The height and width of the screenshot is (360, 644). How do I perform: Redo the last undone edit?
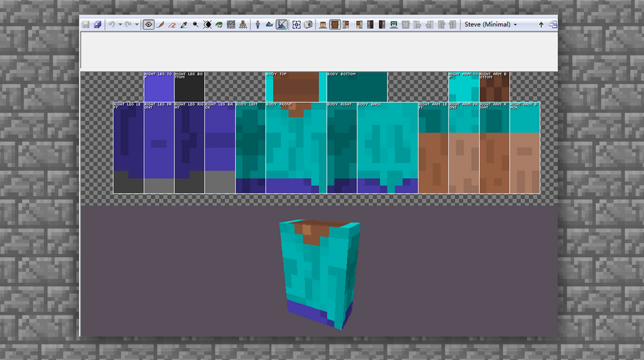[128, 24]
